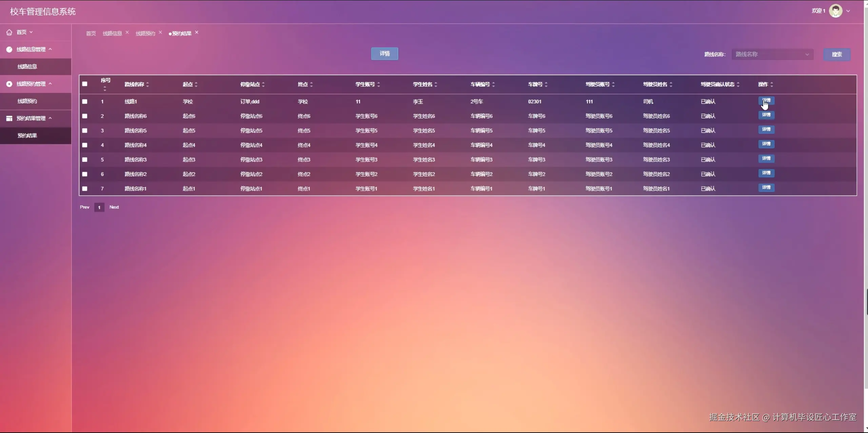The image size is (868, 433).
Task: Collapse the 预约结果管理 menu group
Action: [50, 118]
